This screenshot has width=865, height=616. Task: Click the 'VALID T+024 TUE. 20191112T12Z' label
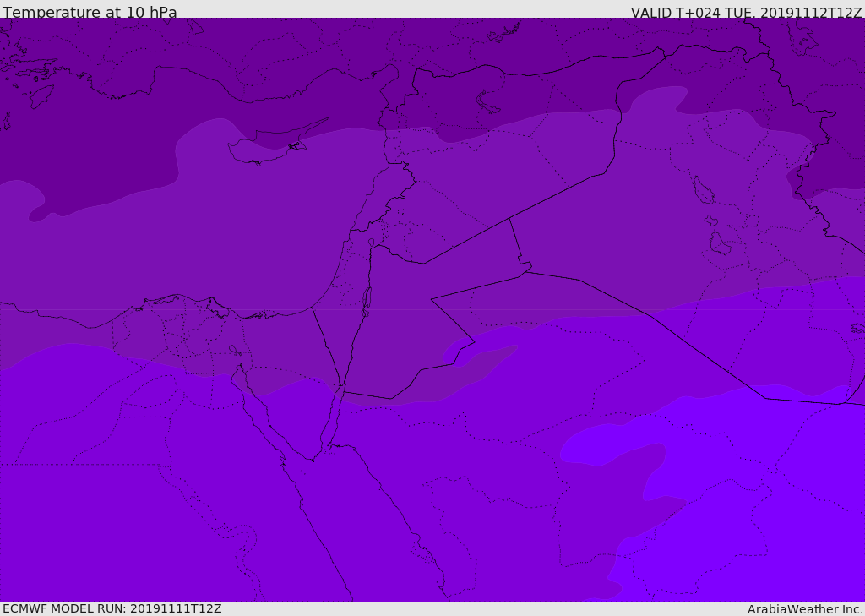[746, 13]
